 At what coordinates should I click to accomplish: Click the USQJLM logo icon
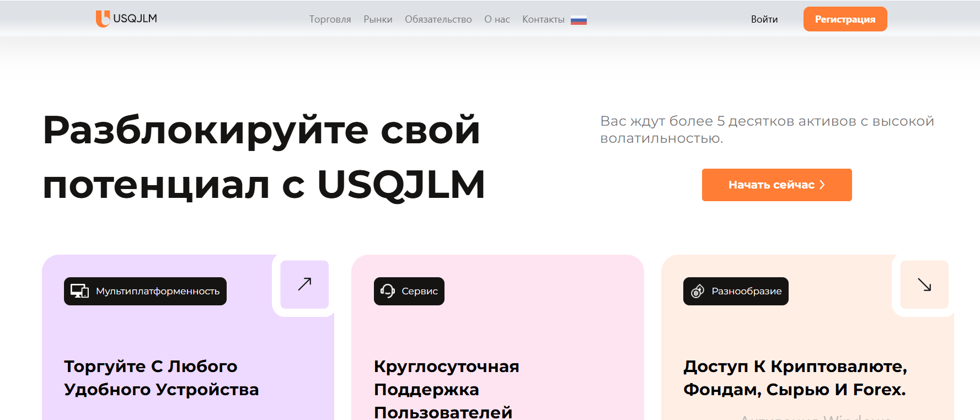(x=103, y=19)
